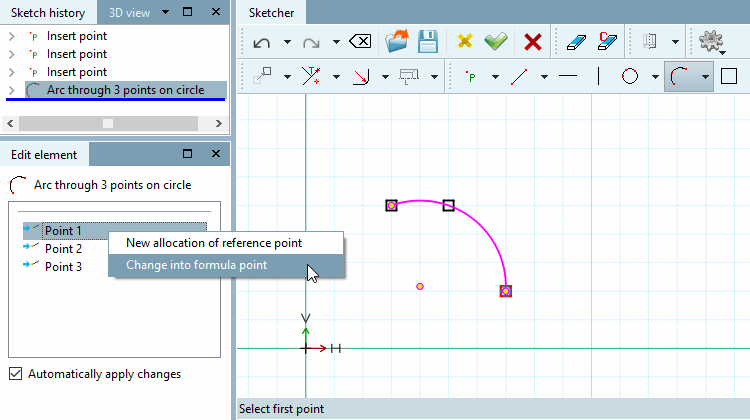Open the arc tool dropdown arrow
Viewport: 750px width, 420px height.
(x=705, y=77)
